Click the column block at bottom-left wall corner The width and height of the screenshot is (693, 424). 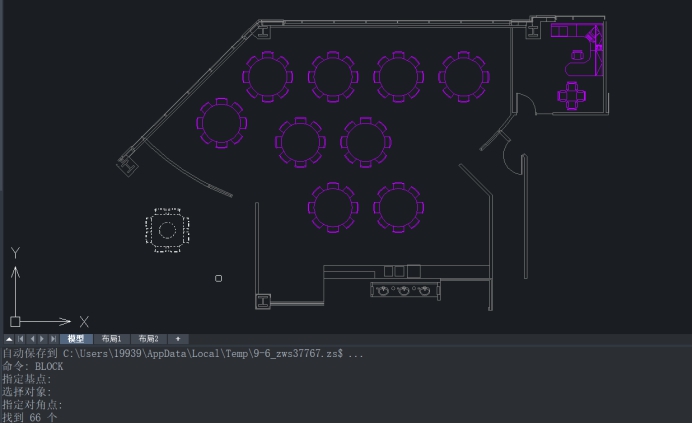(263, 300)
